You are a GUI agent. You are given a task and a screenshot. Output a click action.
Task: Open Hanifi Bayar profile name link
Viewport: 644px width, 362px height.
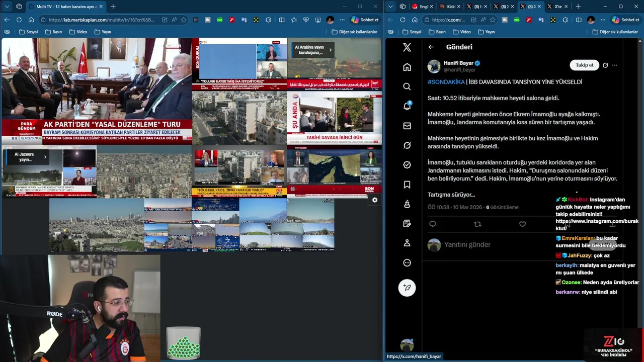(x=458, y=63)
